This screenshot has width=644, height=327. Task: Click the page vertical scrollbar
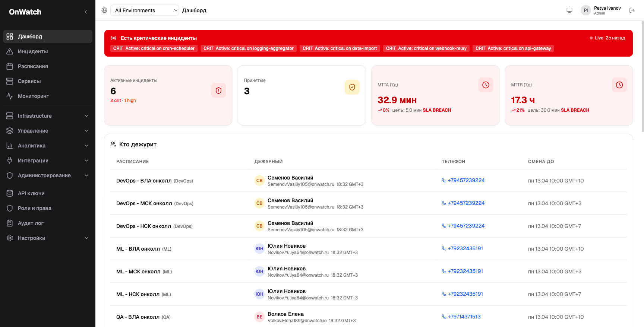coord(643,76)
